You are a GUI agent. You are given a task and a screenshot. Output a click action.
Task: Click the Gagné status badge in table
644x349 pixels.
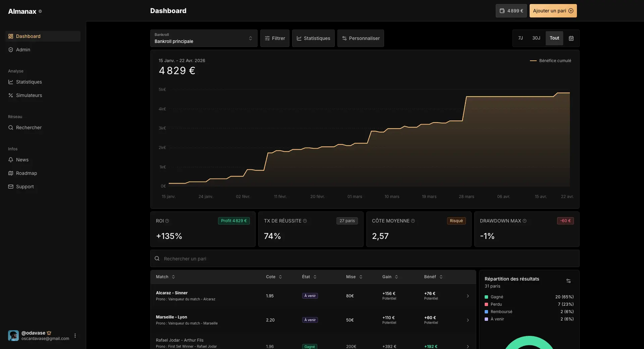[310, 347]
